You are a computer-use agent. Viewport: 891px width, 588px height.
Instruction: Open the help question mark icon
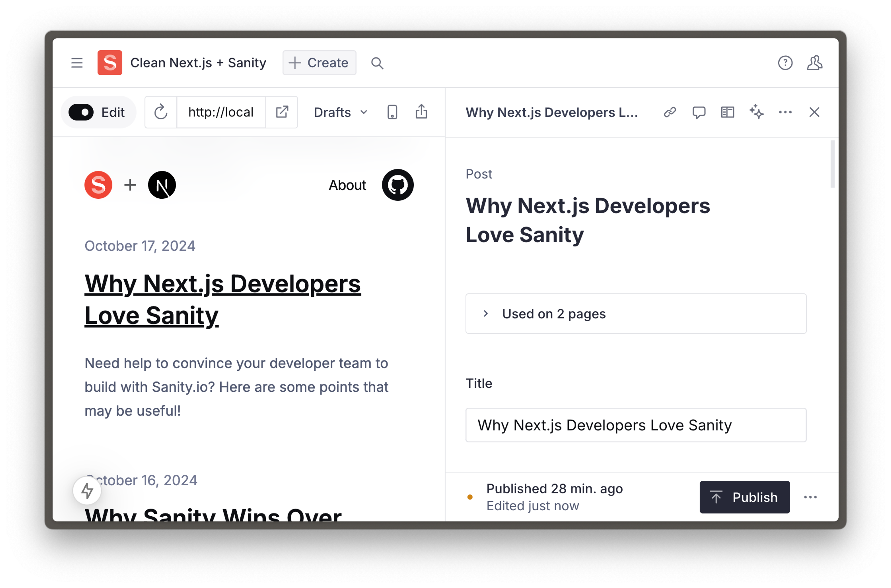(x=785, y=63)
